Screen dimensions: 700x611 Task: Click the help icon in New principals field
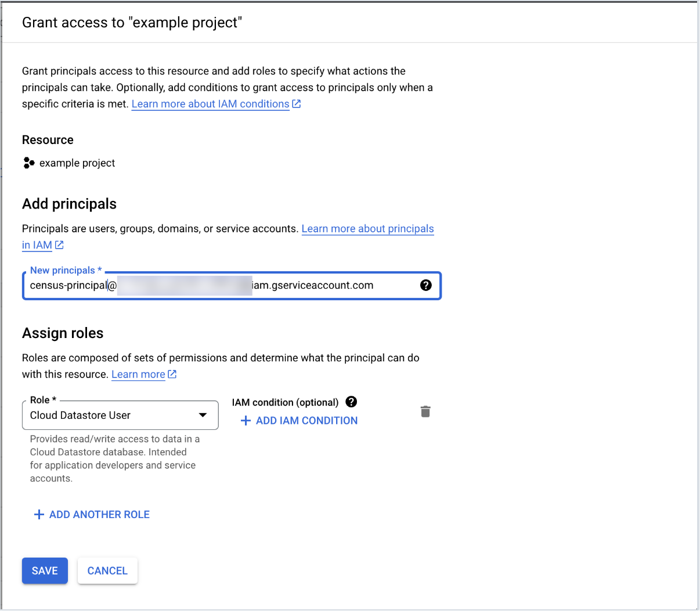[425, 285]
